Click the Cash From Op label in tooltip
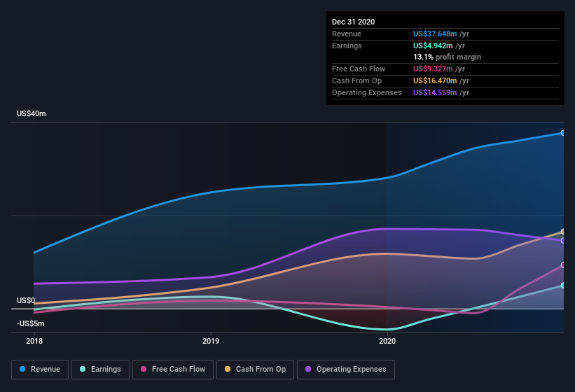Image resolution: width=575 pixels, height=392 pixels. [356, 80]
